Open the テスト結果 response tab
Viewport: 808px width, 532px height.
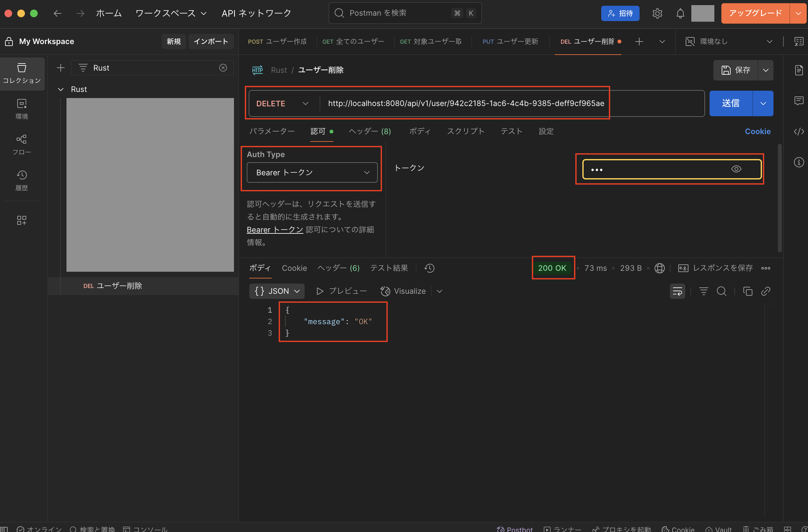pos(389,268)
